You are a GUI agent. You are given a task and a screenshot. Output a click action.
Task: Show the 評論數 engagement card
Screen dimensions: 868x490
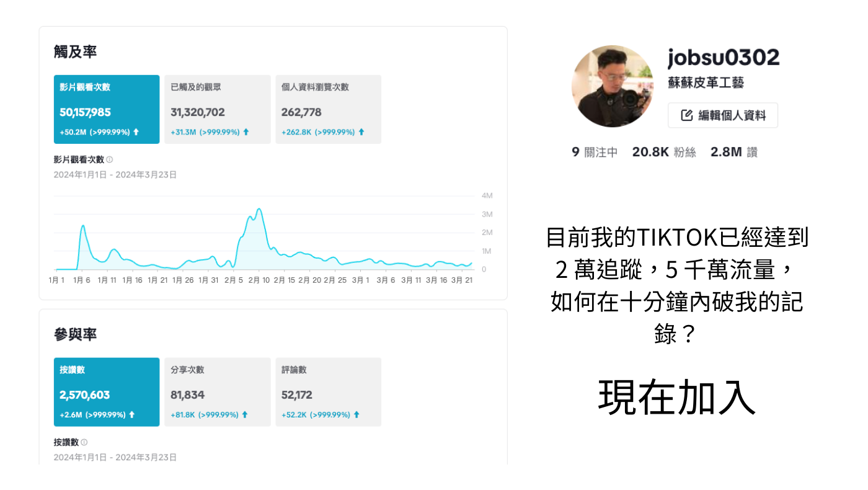[x=329, y=392]
